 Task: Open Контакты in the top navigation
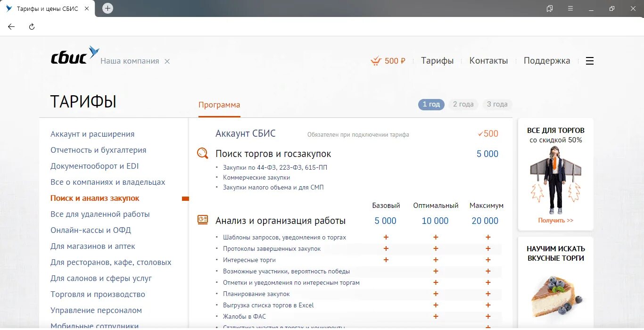488,61
